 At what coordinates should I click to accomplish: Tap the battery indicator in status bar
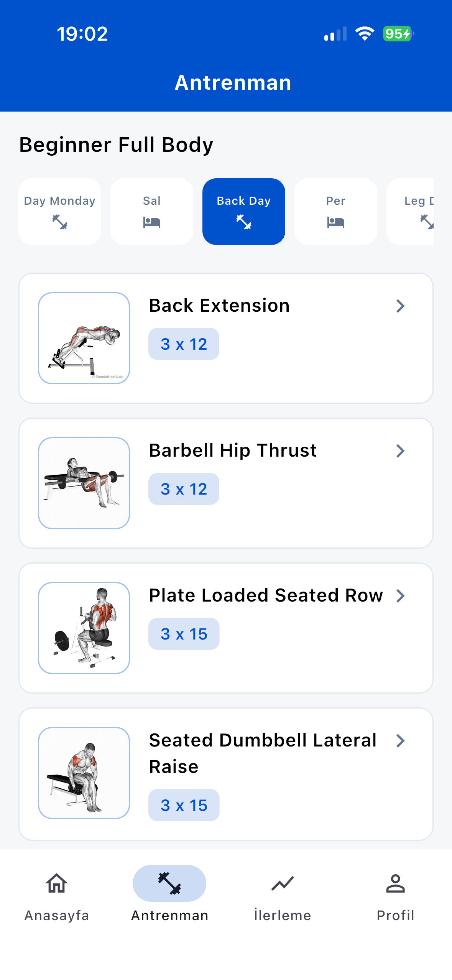coord(398,34)
